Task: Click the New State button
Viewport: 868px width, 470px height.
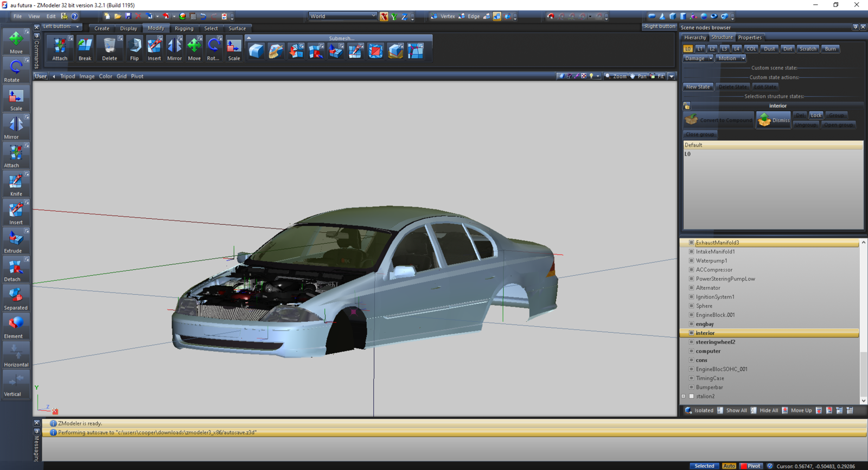Action: [698, 87]
